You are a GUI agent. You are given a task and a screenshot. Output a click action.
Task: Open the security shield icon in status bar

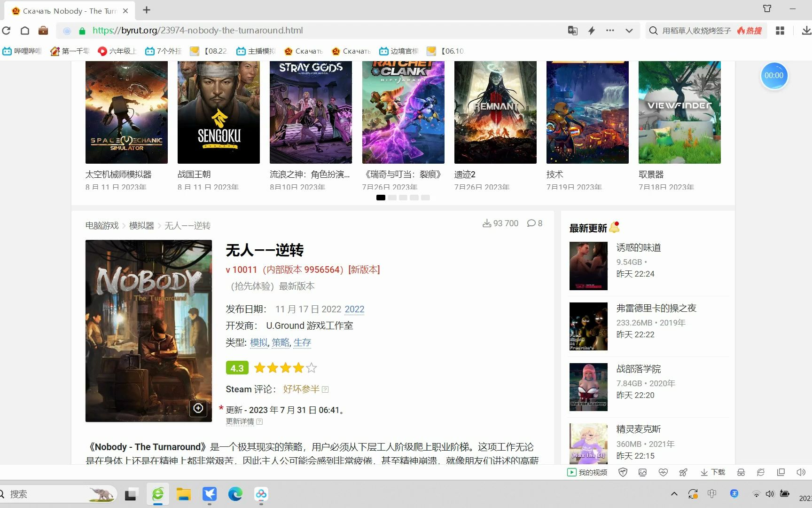[623, 472]
